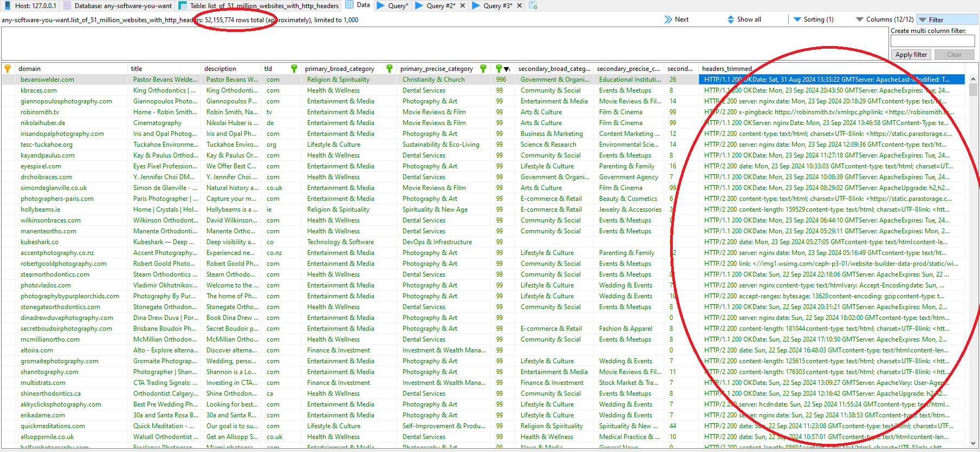Click the Next rows arrows icon
The image size is (980, 452).
(x=668, y=19)
